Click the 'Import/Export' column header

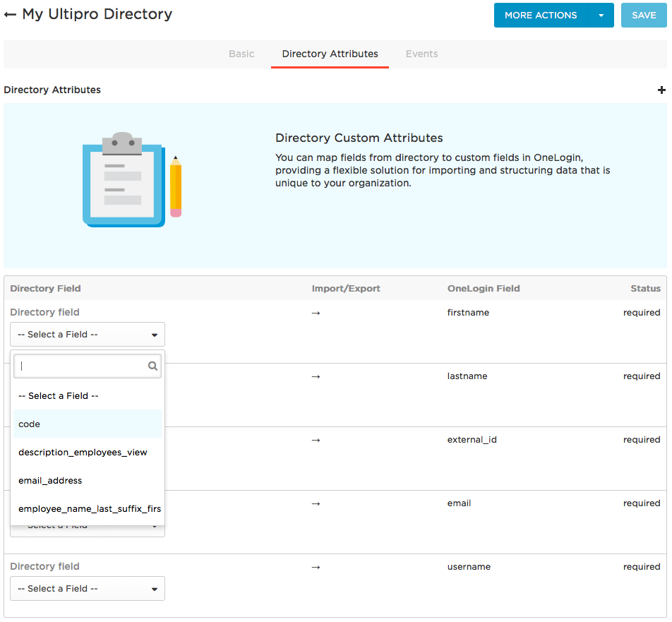pos(346,289)
